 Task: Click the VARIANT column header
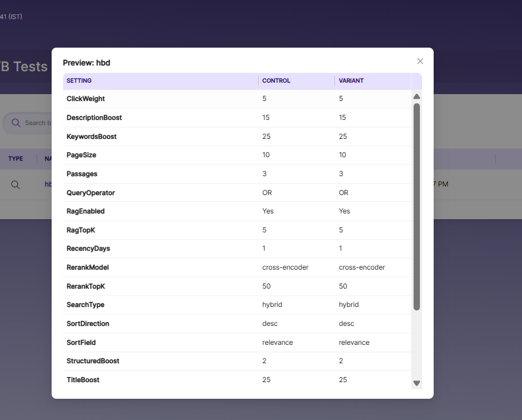(351, 80)
